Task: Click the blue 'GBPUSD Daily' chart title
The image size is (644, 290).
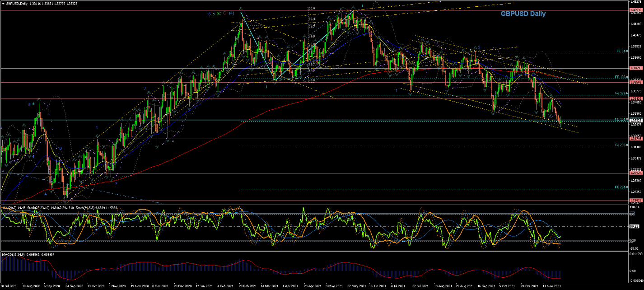Action: (523, 14)
